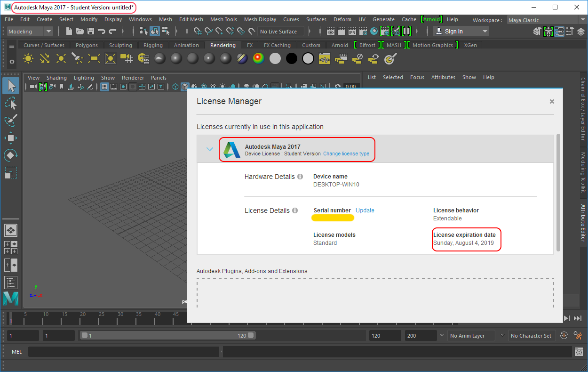
Task: Click the Change license type link
Action: point(346,154)
